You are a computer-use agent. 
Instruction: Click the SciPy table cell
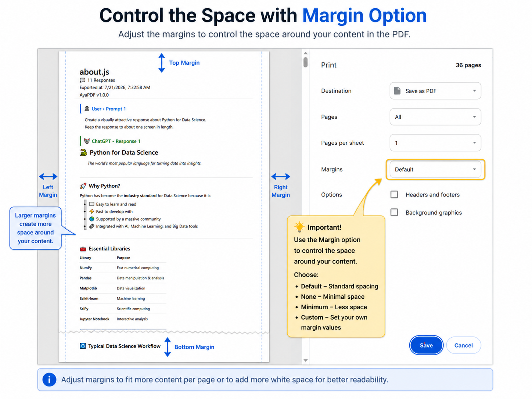point(84,309)
